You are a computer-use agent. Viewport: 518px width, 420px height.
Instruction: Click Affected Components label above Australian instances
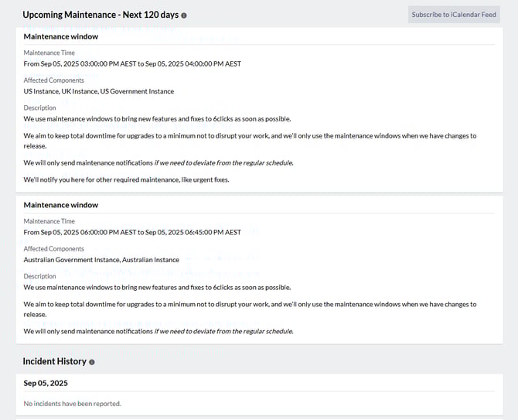pos(54,249)
